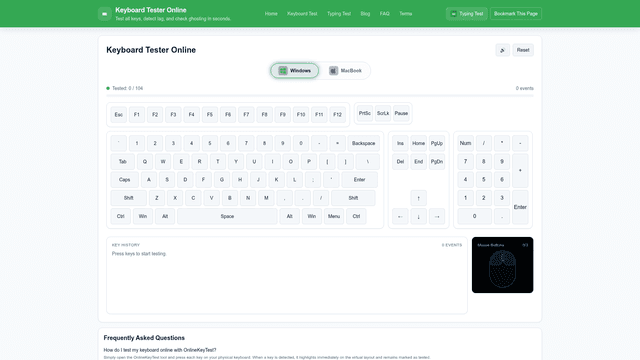This screenshot has width=640, height=360.
Task: Click the Keyboard Tester Online logo icon
Action: tap(104, 14)
